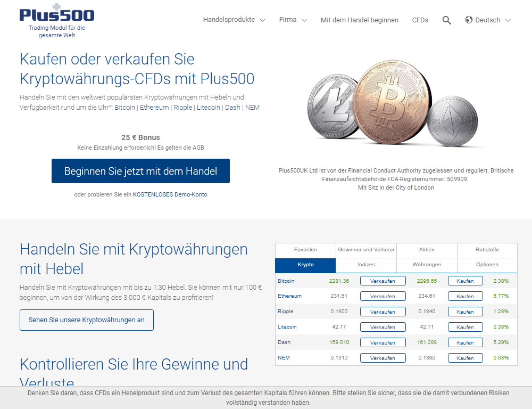Image resolution: width=532 pixels, height=409 pixels.
Task: Follow the Ripple link in intro text
Action: (x=182, y=108)
